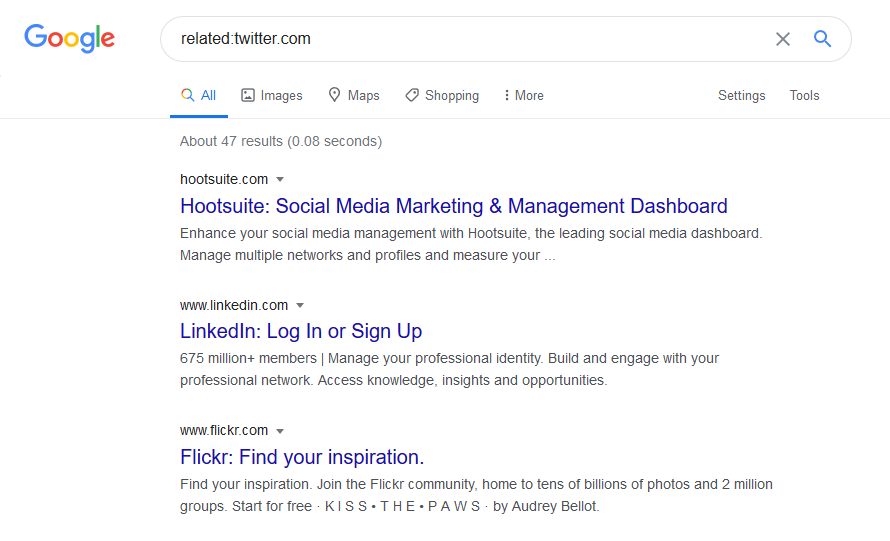Open the Hootsuite Social Media Marketing link

point(453,207)
